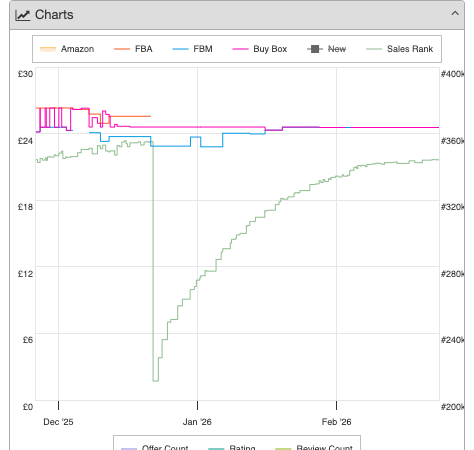
Task: Click the £12 price axis label
Action: [x=25, y=274]
